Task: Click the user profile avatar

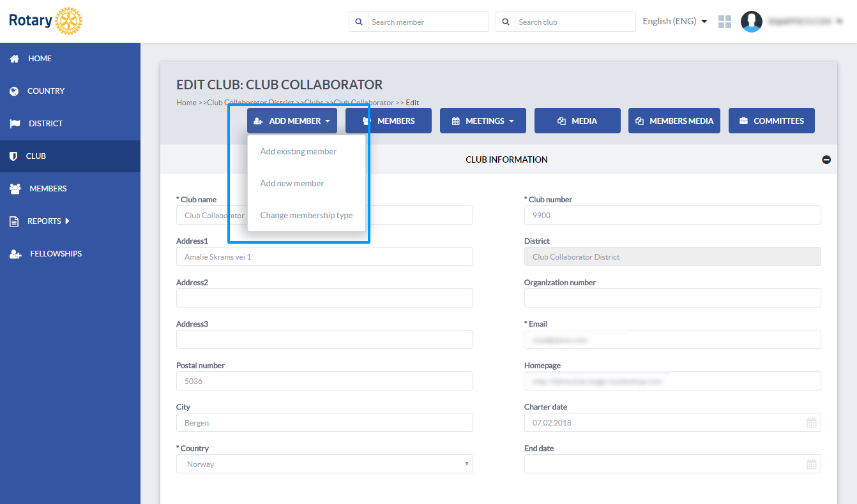Action: pyautogui.click(x=752, y=21)
